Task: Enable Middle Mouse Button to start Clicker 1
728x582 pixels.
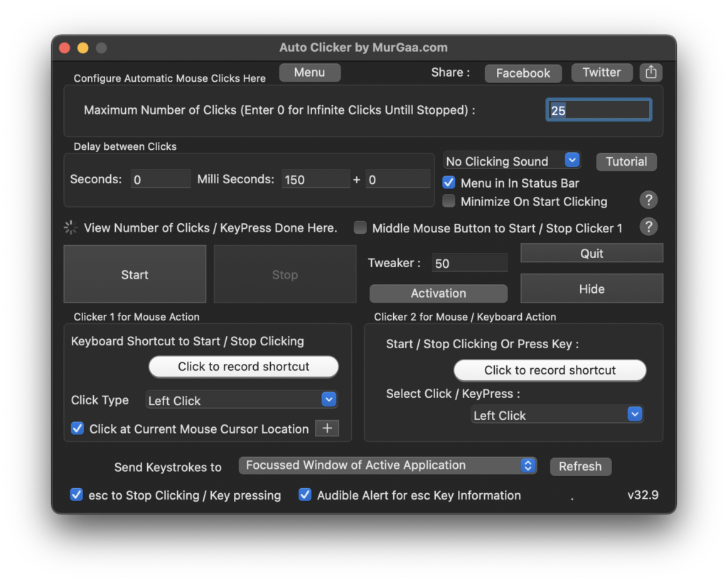Action: click(x=360, y=227)
